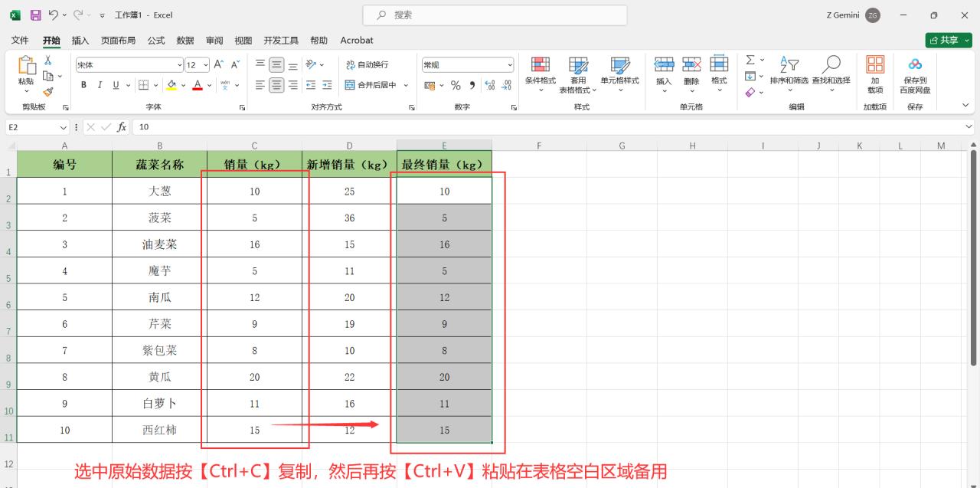Toggle Italic formatting
The width and height of the screenshot is (980, 488).
pos(100,85)
